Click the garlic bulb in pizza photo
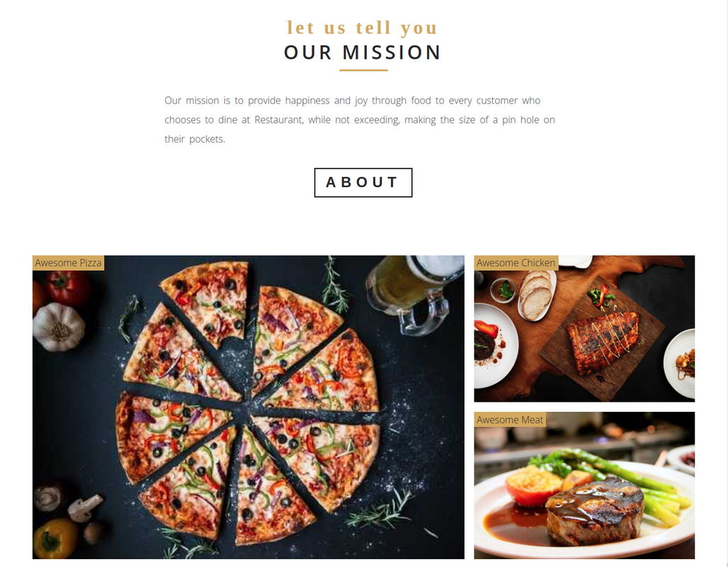 pyautogui.click(x=59, y=327)
